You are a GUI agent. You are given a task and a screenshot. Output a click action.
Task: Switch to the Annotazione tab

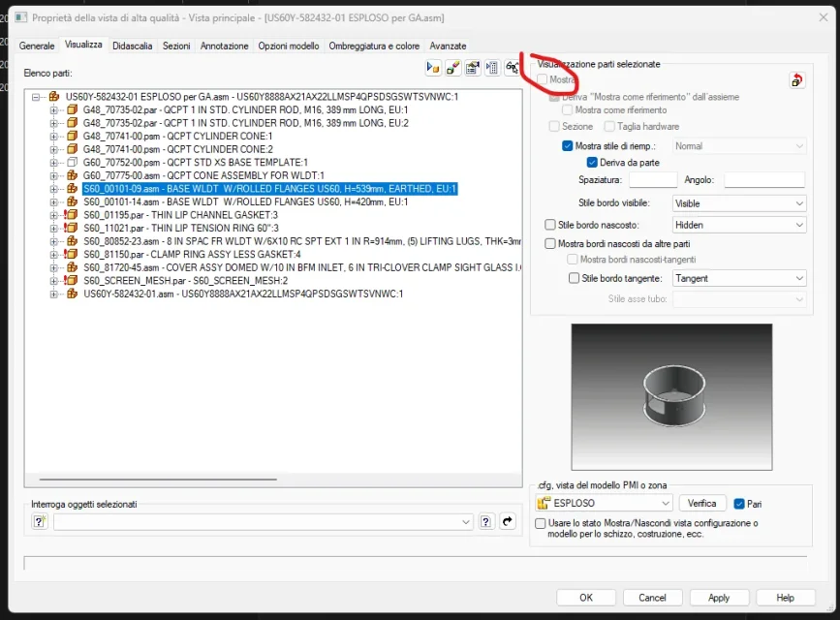click(x=224, y=46)
